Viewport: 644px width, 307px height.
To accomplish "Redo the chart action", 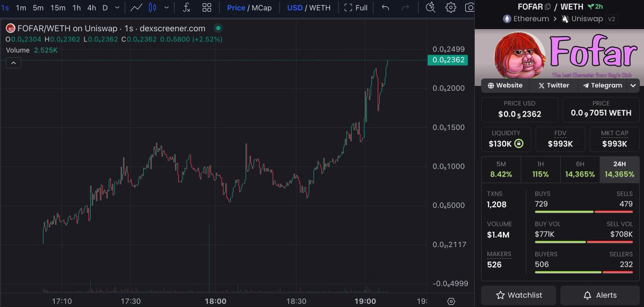I will click(406, 8).
